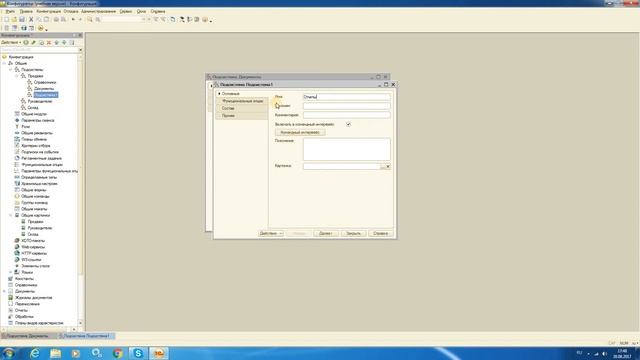The image size is (640, 360).
Task: Open the Файл menu
Action: coord(10,11)
